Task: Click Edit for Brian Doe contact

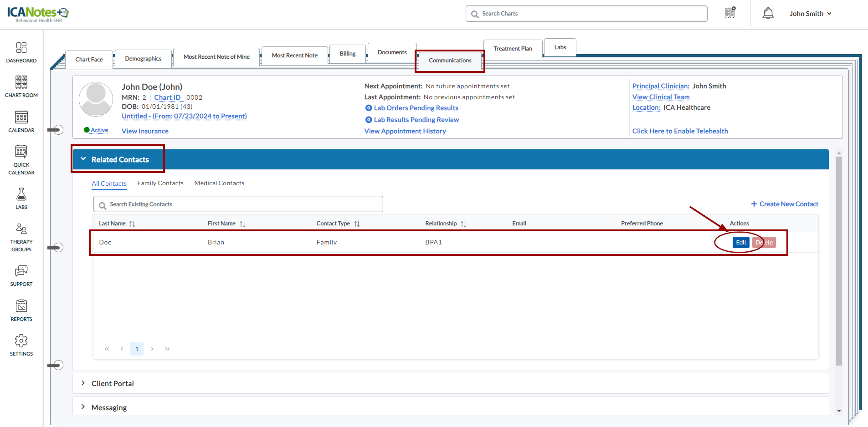Action: point(741,243)
